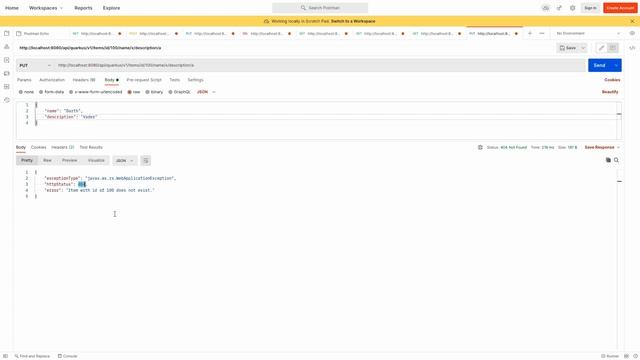Open the Monitors sidebar icon

[7, 87]
